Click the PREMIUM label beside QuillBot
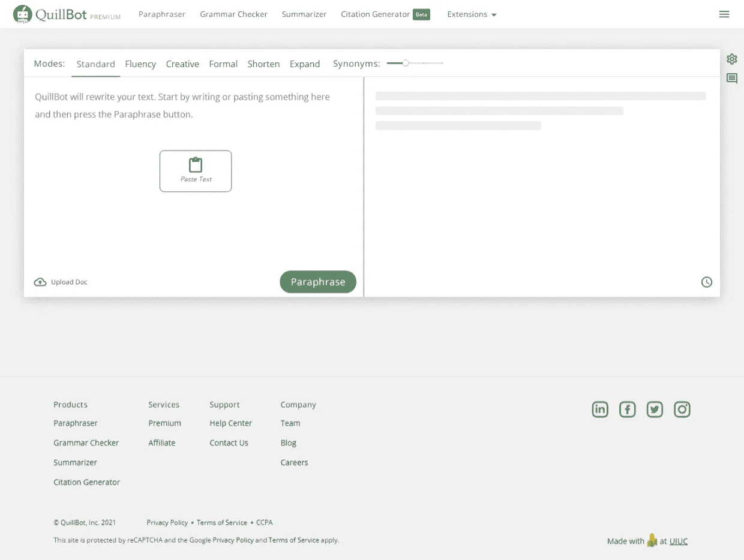 point(105,17)
